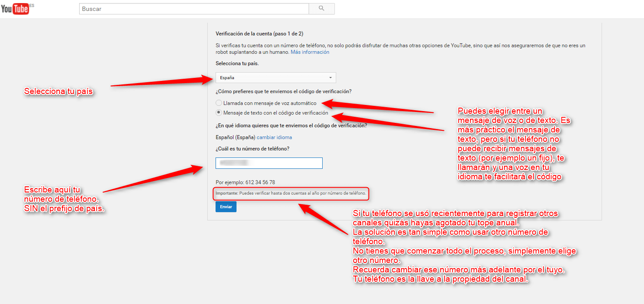Click the red "Tube" part of the logo
This screenshot has width=644, height=304.
point(21,9)
